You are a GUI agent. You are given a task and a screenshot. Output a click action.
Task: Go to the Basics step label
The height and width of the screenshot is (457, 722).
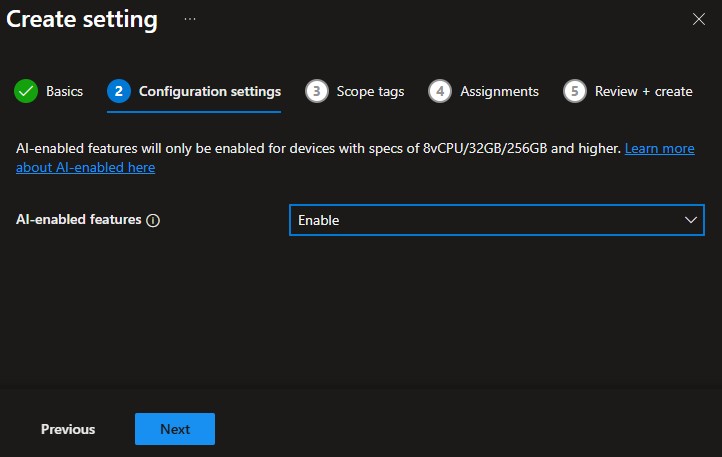coord(64,91)
